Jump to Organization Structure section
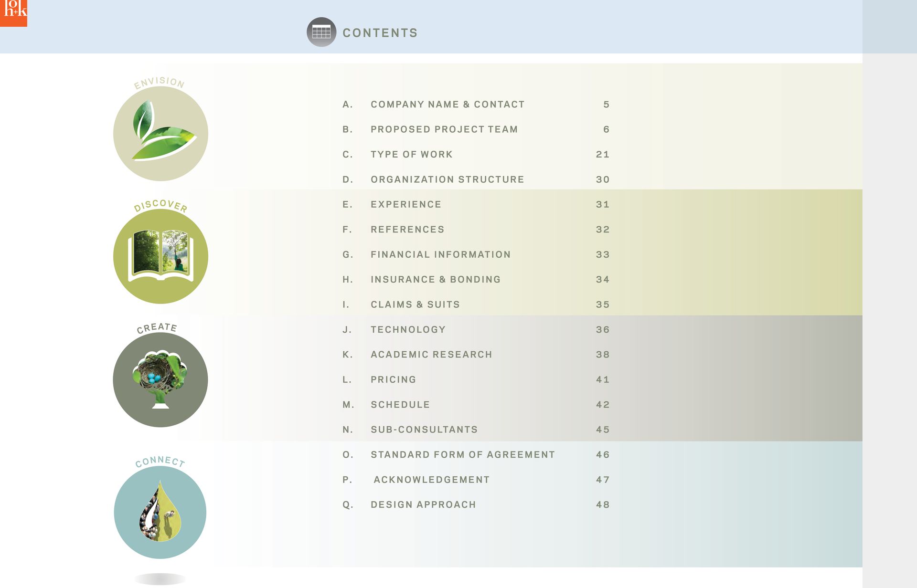This screenshot has height=588, width=917. [447, 179]
